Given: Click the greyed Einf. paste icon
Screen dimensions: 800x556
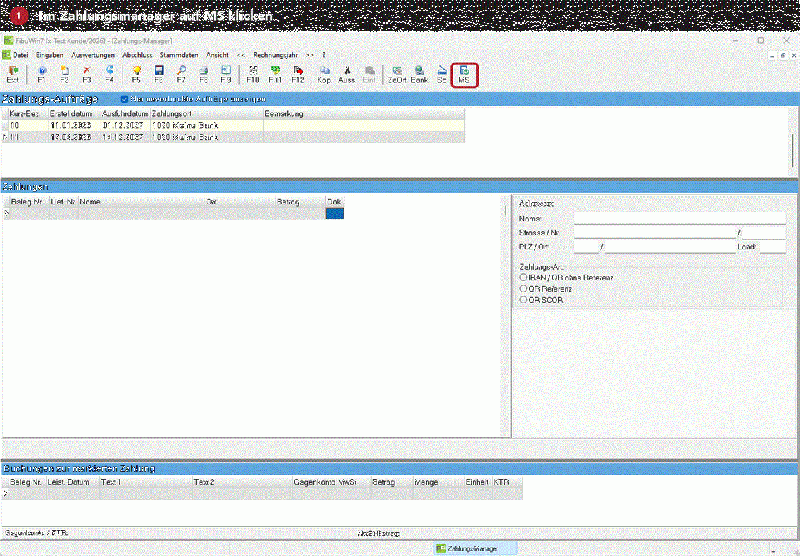Looking at the screenshot, I should click(369, 74).
